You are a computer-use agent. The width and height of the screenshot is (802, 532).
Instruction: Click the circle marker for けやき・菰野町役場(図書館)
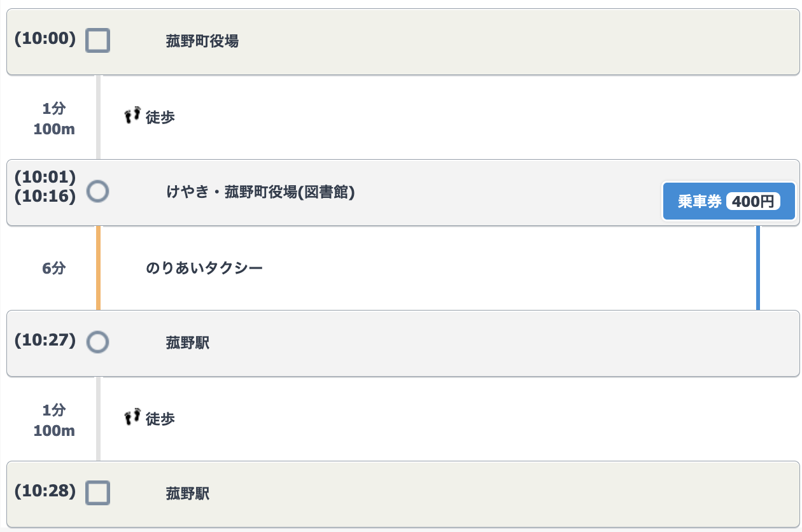pyautogui.click(x=97, y=190)
